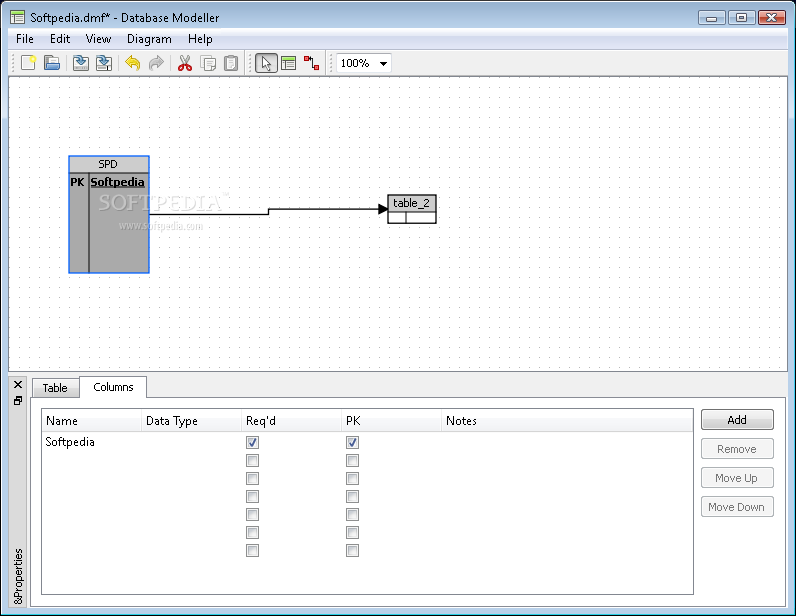Tick the PK checkbox in second row
The height and width of the screenshot is (616, 796).
pyautogui.click(x=352, y=461)
